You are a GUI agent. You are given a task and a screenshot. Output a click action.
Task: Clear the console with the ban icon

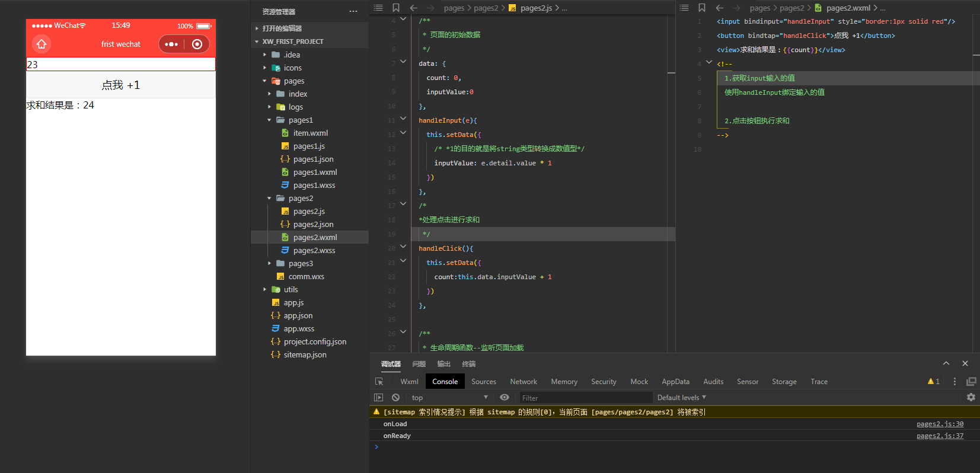[x=395, y=398]
